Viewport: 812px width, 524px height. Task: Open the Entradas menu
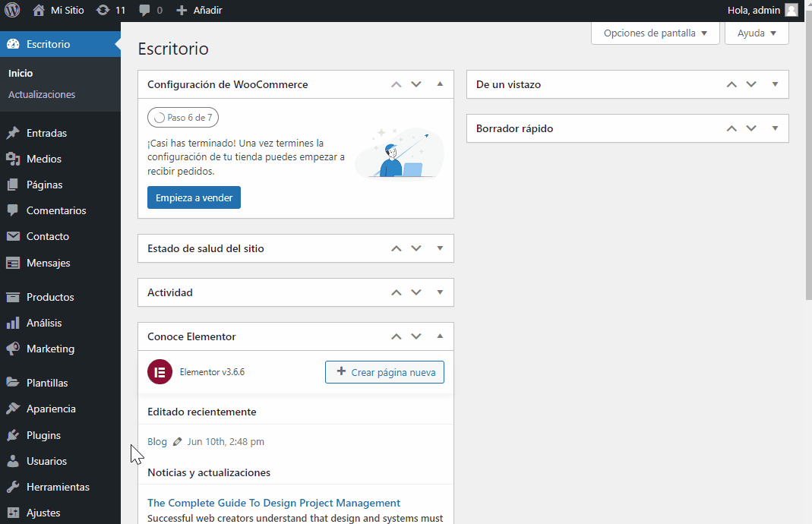[60, 133]
